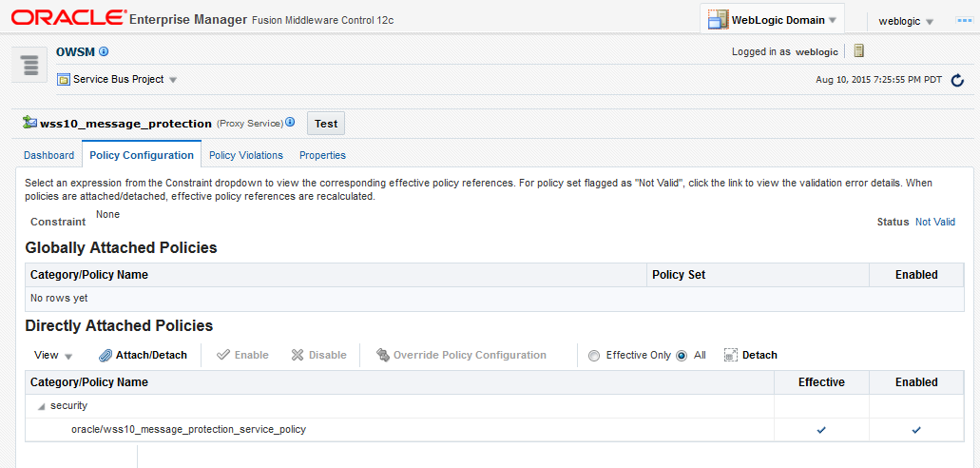This screenshot has width=980, height=468.
Task: Click the refresh page icon
Action: [x=957, y=80]
